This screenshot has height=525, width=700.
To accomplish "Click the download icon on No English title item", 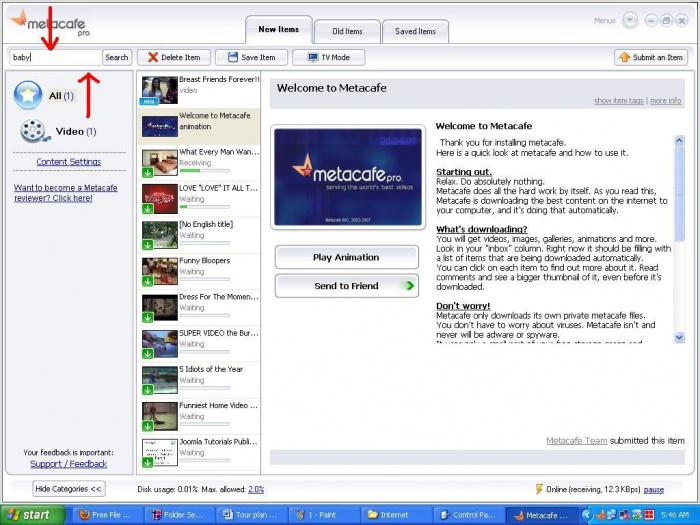I will [147, 245].
